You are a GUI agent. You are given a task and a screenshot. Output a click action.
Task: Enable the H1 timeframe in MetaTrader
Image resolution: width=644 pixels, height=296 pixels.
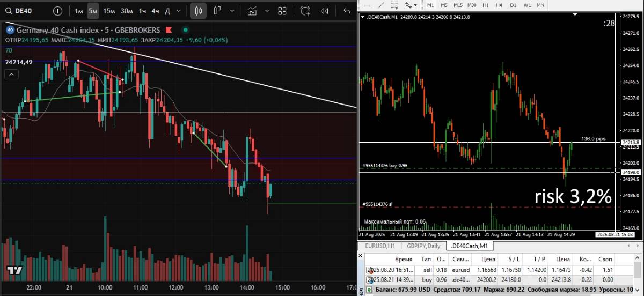tap(486, 5)
